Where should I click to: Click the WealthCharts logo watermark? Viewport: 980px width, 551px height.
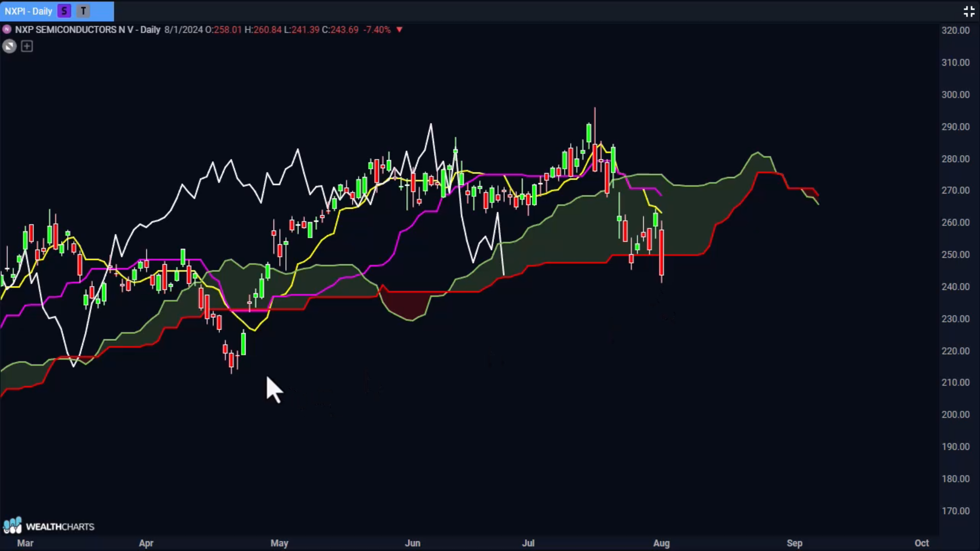[49, 526]
